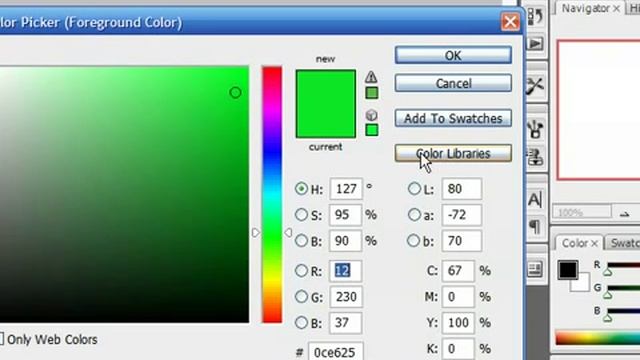The image size is (640, 360).
Task: Open the Layer Comps panel icon
Action: [x=535, y=269]
